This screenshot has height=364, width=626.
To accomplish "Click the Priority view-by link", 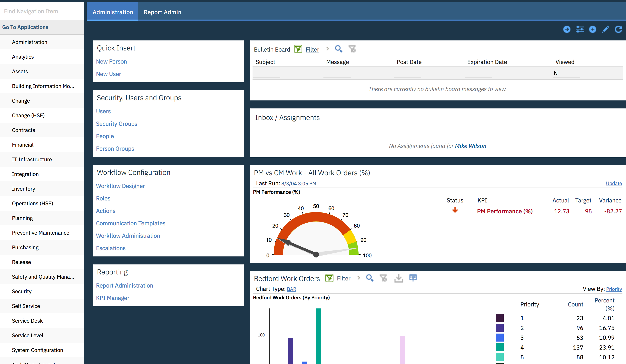I will coord(614,289).
